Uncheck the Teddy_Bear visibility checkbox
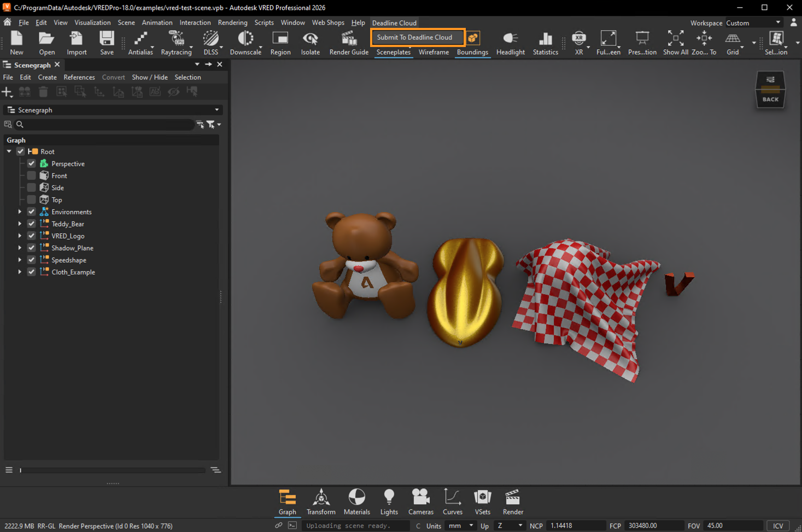Image resolution: width=802 pixels, height=532 pixels. pos(31,224)
